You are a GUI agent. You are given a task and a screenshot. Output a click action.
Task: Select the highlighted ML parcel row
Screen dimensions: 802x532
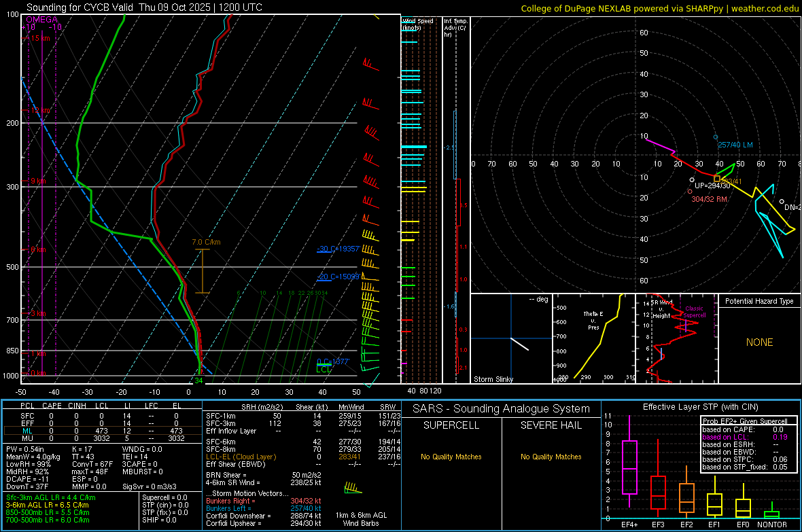click(x=101, y=431)
